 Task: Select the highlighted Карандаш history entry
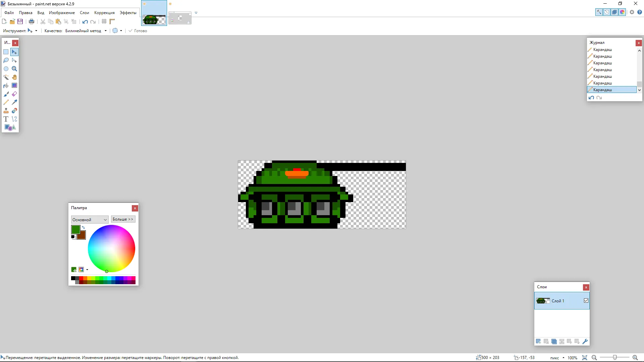click(x=612, y=90)
